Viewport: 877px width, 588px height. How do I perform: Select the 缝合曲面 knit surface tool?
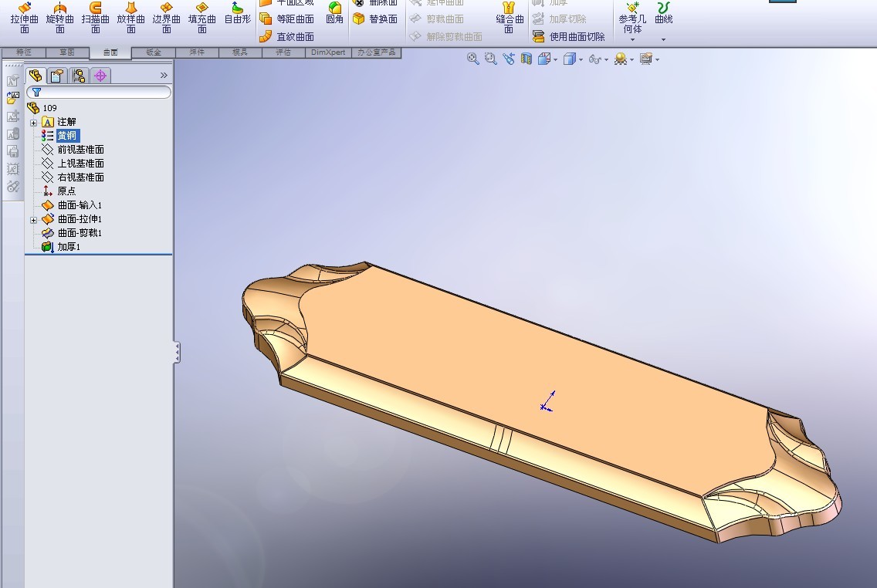point(510,18)
